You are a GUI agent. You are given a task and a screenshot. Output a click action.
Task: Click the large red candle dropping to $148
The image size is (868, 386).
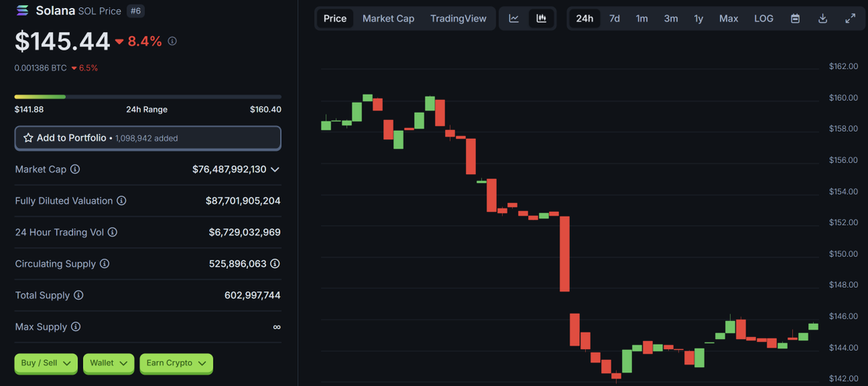(565, 253)
